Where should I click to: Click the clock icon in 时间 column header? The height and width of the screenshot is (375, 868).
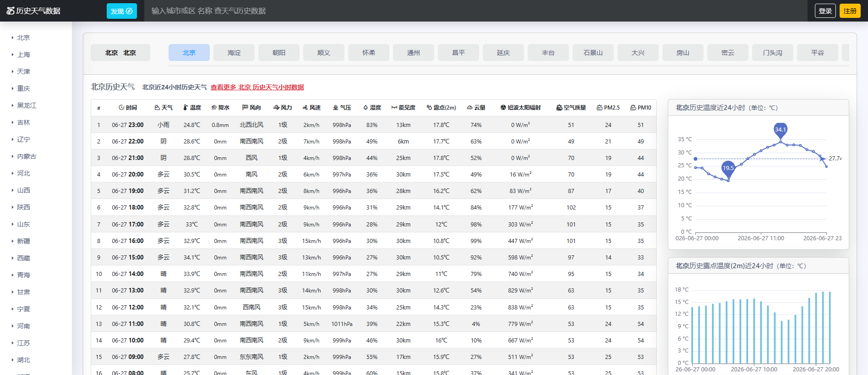pyautogui.click(x=121, y=107)
